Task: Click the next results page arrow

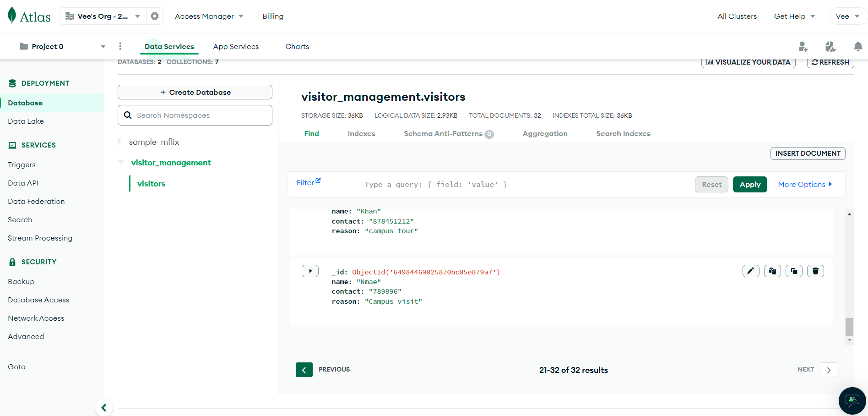Action: [x=829, y=370]
